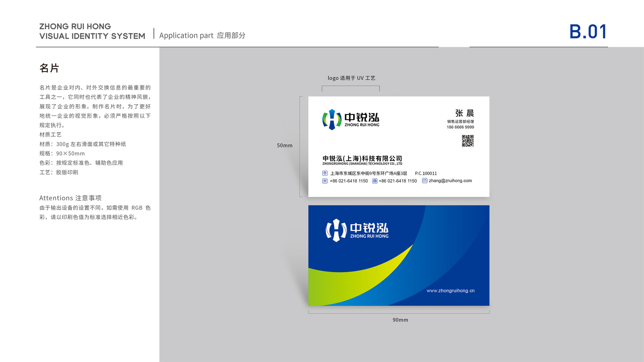
Task: Click the email zhang@zruihong.com
Action: point(450,181)
